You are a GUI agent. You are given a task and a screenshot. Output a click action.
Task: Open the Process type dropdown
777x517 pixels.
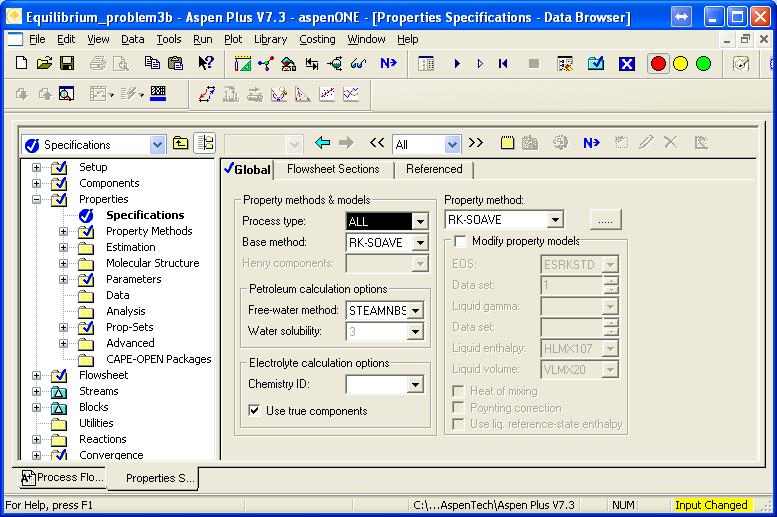pos(420,221)
